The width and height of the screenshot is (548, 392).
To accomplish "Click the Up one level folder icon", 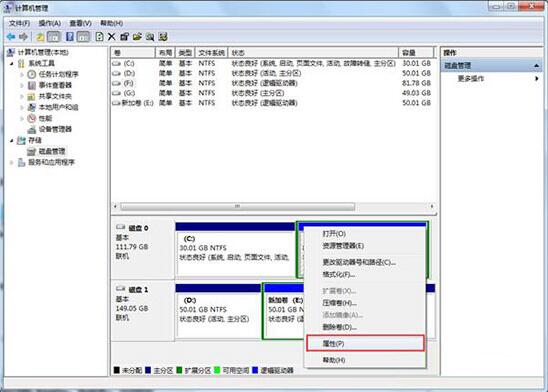I will pos(40,37).
